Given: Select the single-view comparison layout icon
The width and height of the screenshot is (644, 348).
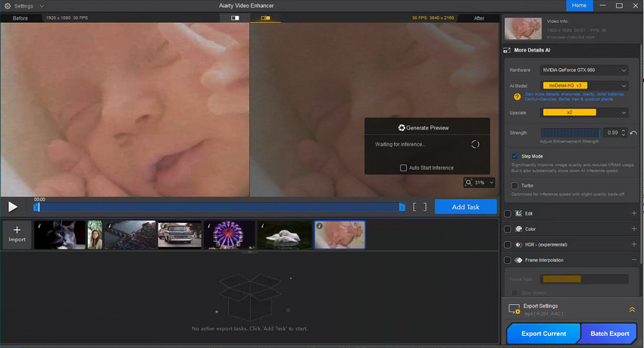Looking at the screenshot, I should pos(235,18).
